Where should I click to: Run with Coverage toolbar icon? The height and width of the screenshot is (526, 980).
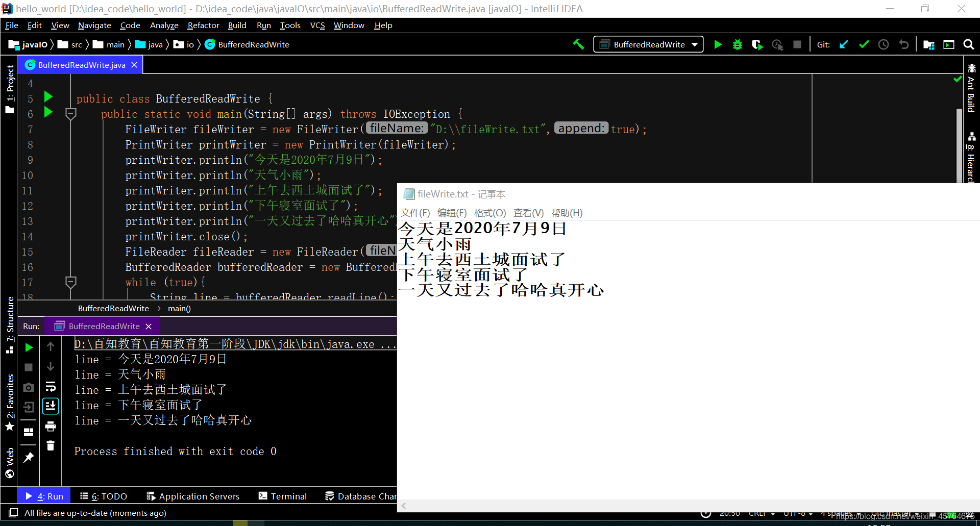pyautogui.click(x=757, y=44)
